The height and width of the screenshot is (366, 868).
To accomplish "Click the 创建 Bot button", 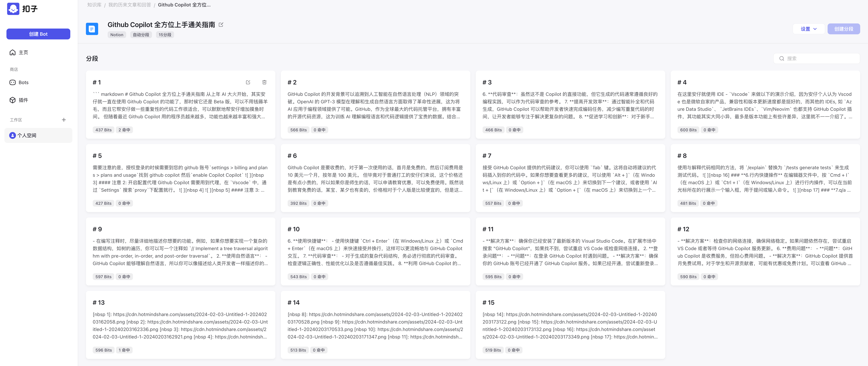I will [38, 34].
